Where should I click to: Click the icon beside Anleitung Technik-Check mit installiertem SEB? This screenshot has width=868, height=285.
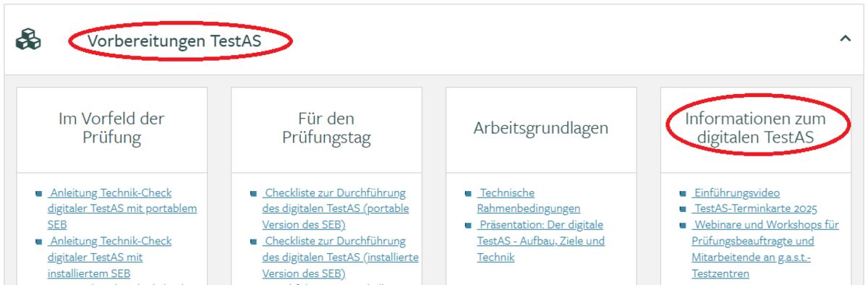point(39,242)
